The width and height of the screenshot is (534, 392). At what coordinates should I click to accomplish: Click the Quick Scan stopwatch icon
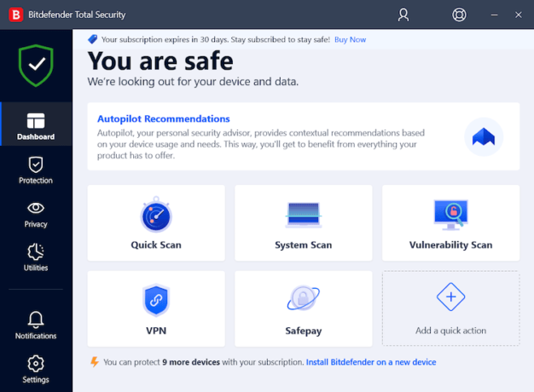[x=156, y=215]
